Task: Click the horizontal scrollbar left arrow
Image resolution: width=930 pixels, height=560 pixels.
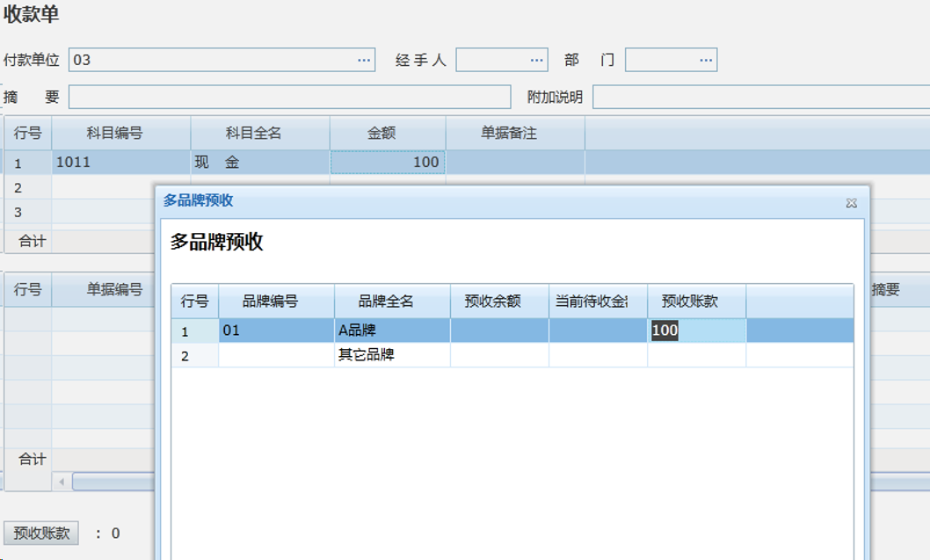Action: coord(62,482)
